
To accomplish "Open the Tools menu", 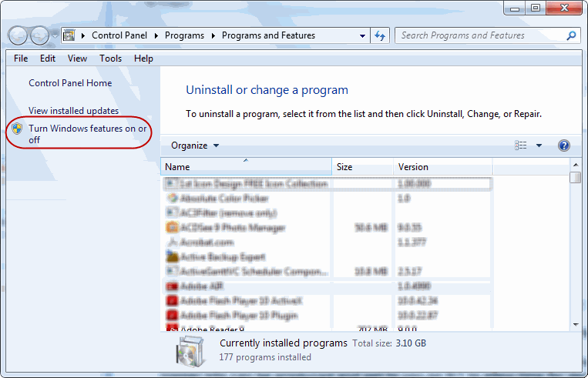I will click(110, 59).
